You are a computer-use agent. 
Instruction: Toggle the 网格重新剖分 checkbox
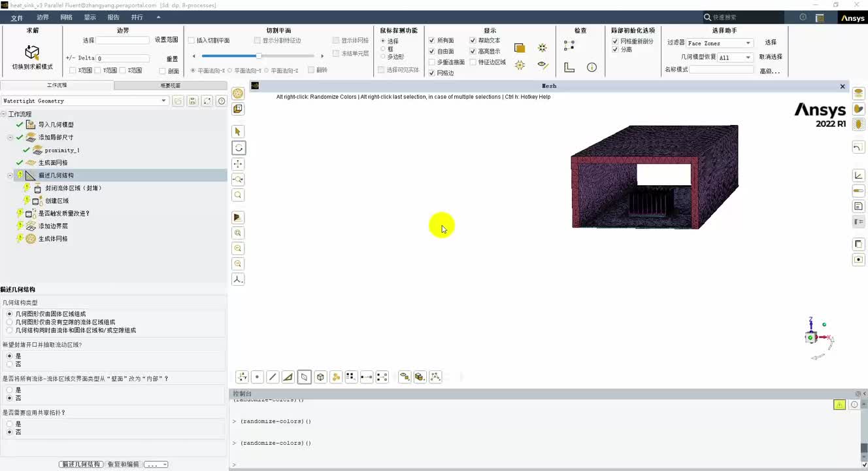615,41
